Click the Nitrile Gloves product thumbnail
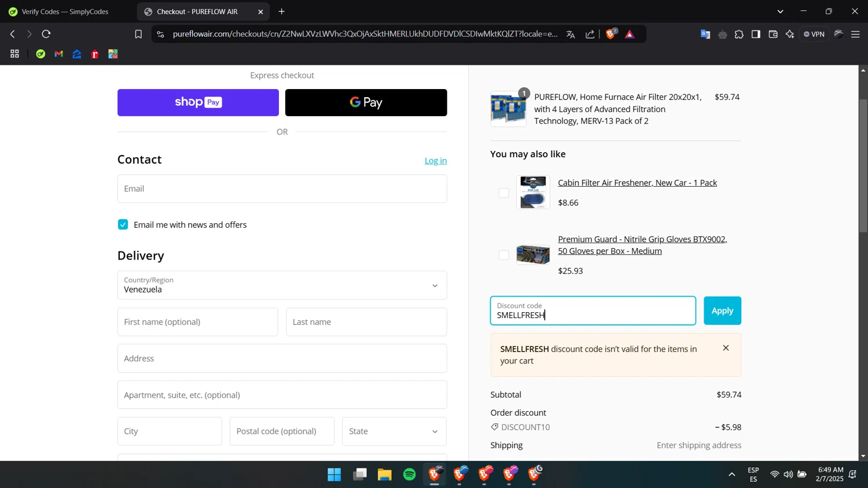868x488 pixels. tap(533, 254)
